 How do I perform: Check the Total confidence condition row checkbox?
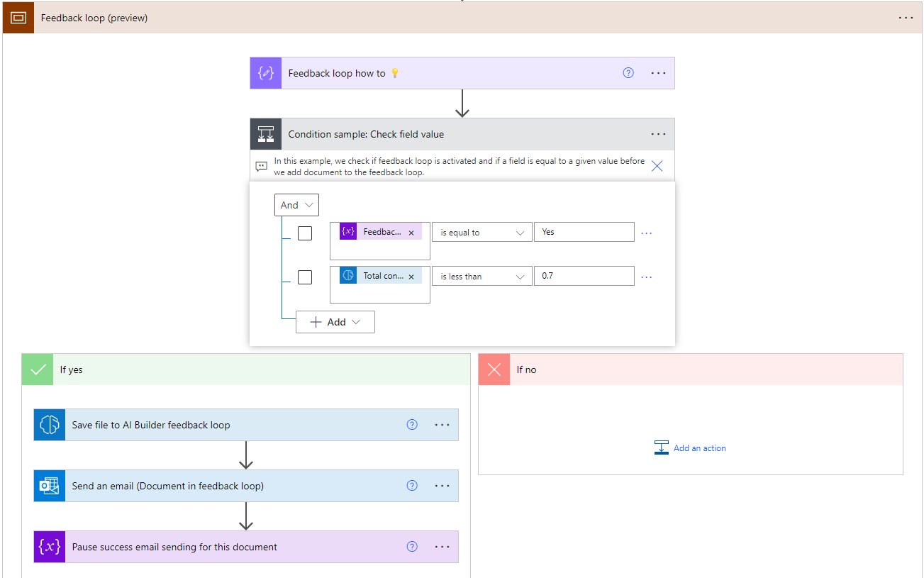(x=305, y=277)
